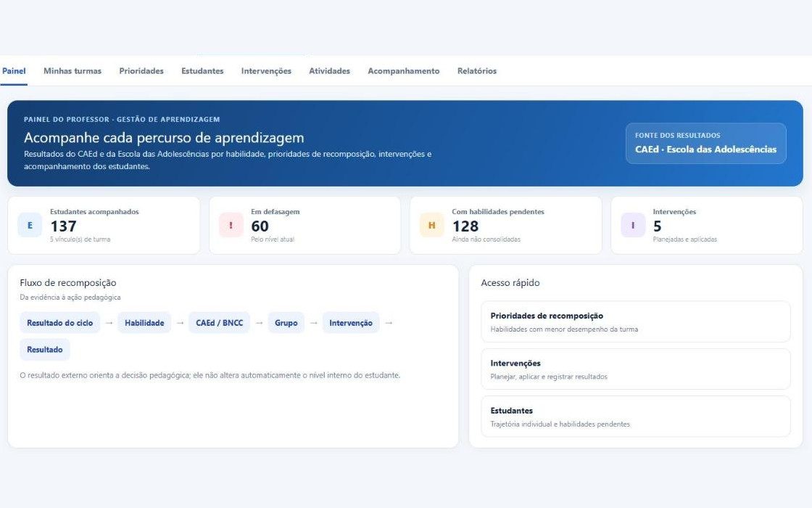
Task: Click the Com habilidades pendentes label
Action: tap(498, 211)
